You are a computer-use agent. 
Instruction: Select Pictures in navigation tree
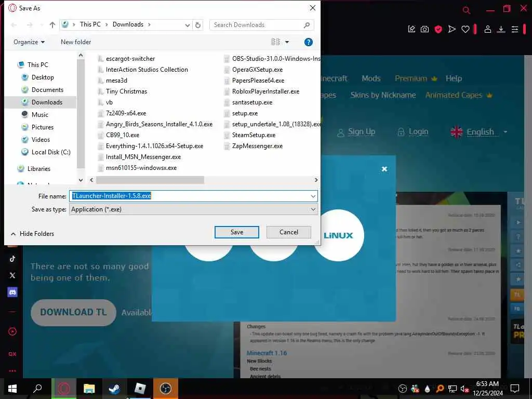tap(43, 127)
